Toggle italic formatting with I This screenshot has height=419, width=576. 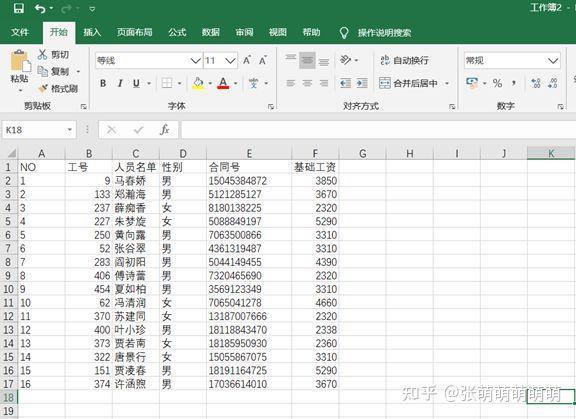tap(120, 83)
